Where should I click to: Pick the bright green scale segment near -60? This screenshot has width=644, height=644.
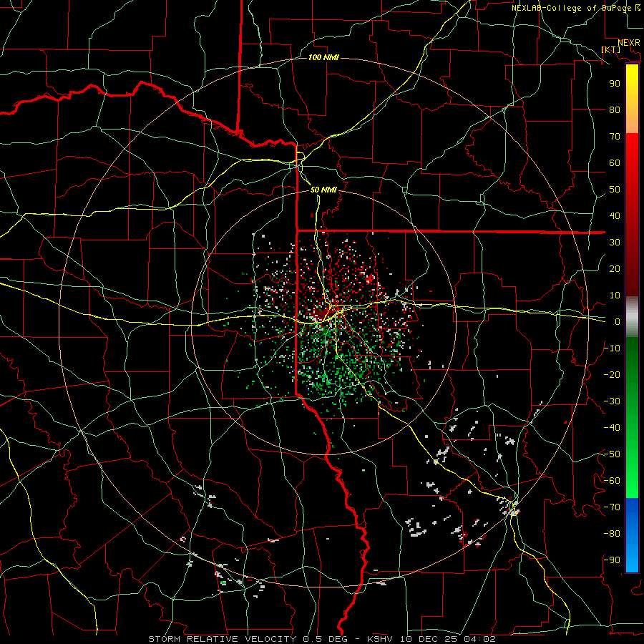point(632,481)
